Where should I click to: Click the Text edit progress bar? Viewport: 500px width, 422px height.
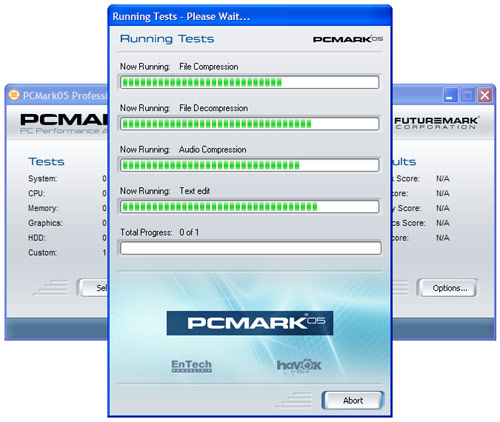249,207
